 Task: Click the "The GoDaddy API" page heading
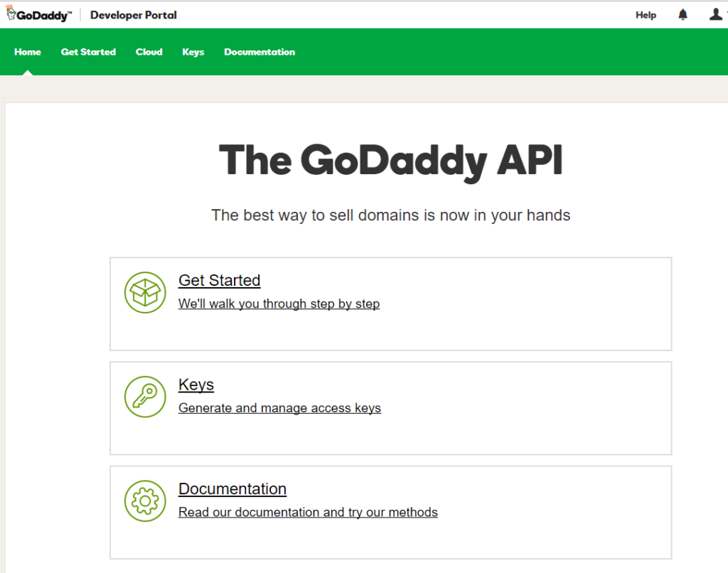pyautogui.click(x=390, y=160)
